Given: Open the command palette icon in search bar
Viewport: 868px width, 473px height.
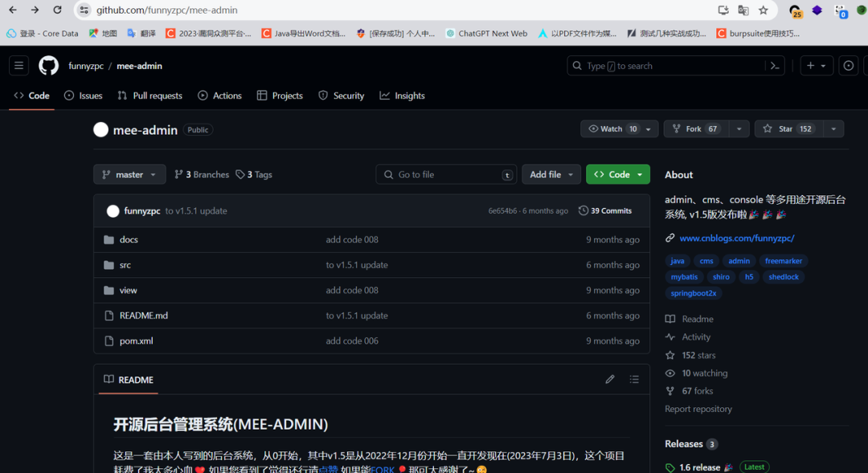Looking at the screenshot, I should point(775,66).
